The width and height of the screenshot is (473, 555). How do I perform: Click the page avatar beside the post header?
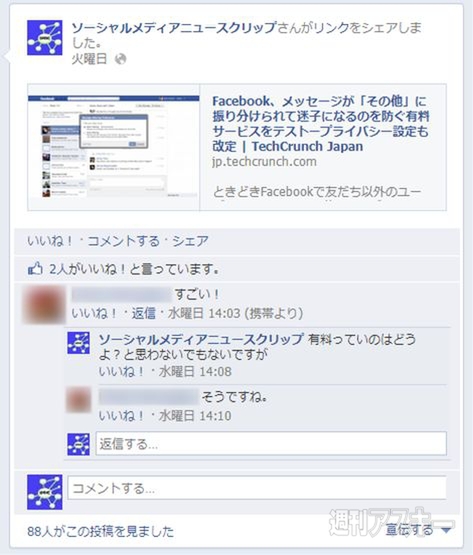[45, 38]
